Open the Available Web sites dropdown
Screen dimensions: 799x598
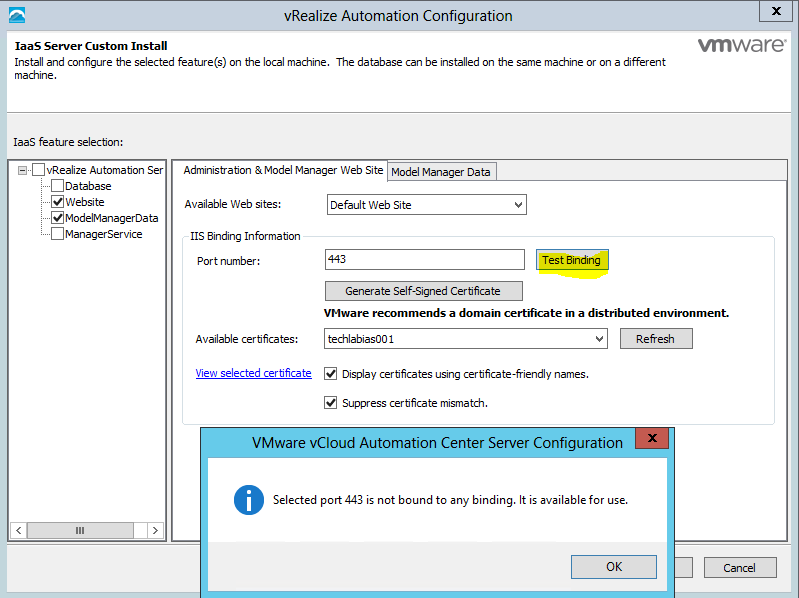427,205
